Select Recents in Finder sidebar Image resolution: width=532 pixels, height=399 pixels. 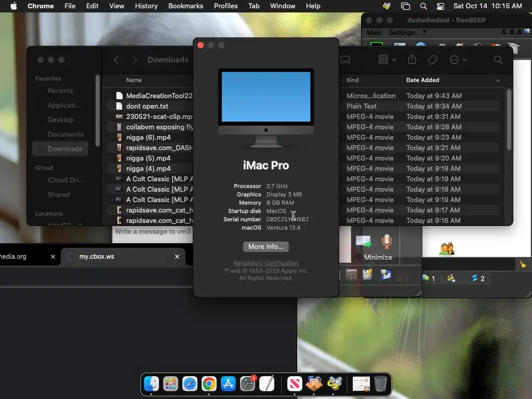coord(60,90)
